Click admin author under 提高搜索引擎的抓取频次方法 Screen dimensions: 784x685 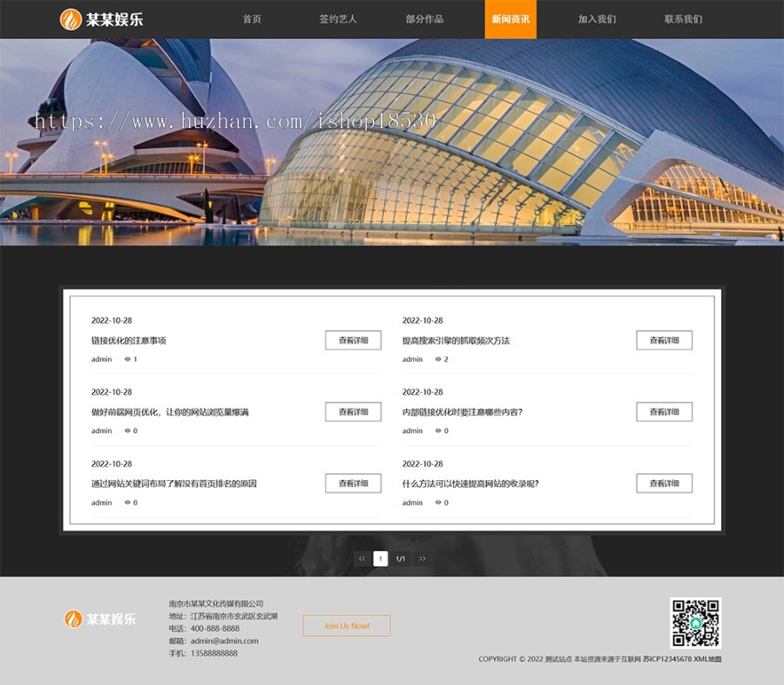(413, 359)
